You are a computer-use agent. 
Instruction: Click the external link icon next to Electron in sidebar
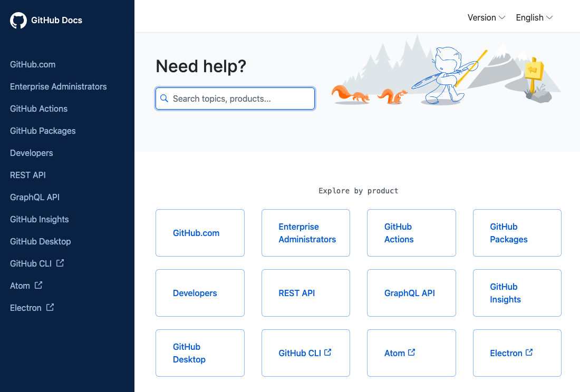click(x=50, y=307)
